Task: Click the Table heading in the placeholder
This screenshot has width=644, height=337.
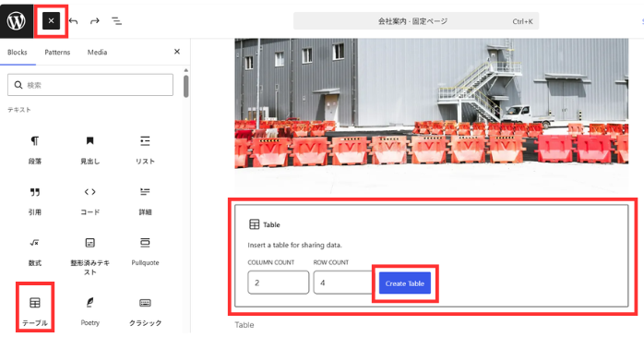Action: coord(271,224)
